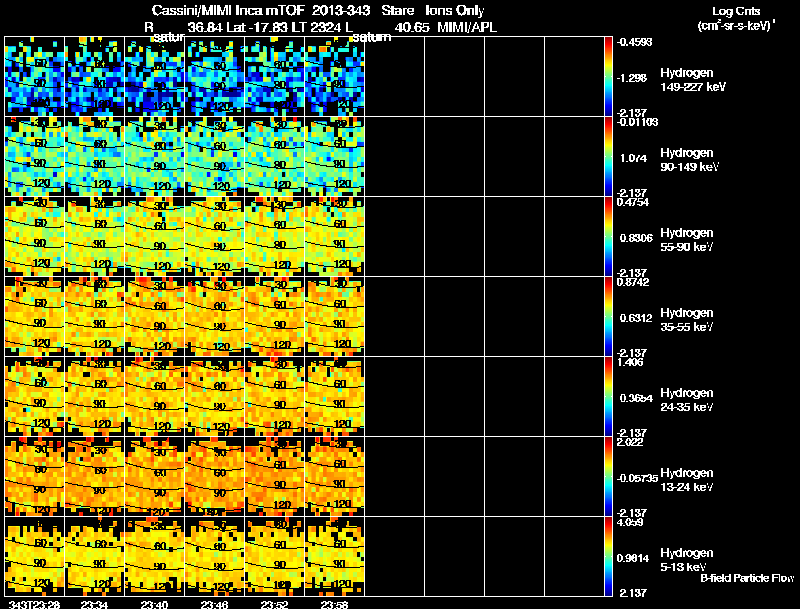Click the color bar for 35-55 keV

pyautogui.click(x=608, y=317)
